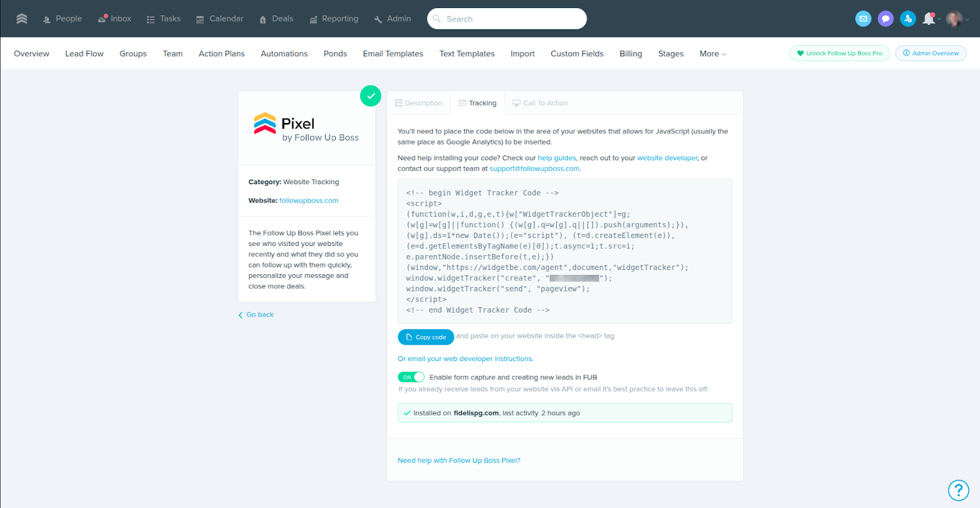
Task: Open People in top navigation
Action: tap(62, 19)
